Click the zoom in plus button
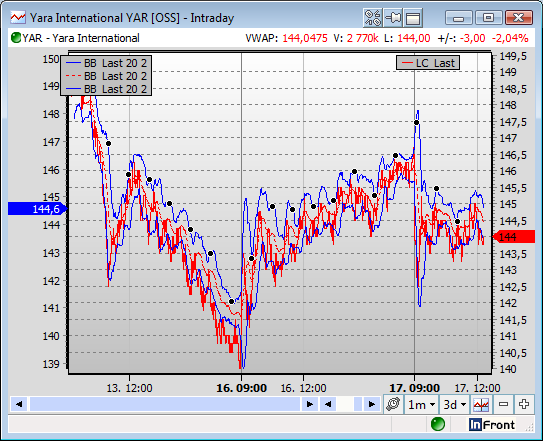Image resolution: width=543 pixels, height=441 pixels. pyautogui.click(x=524, y=404)
